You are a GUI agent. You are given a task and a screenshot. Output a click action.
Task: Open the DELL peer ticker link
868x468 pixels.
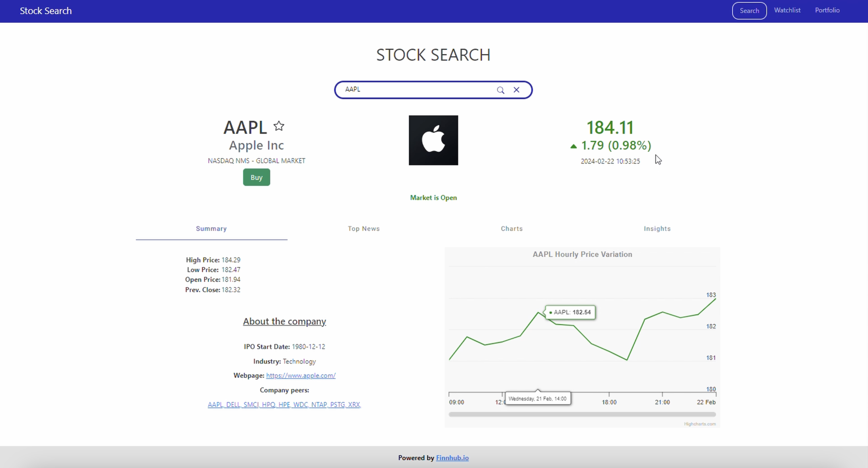click(233, 404)
